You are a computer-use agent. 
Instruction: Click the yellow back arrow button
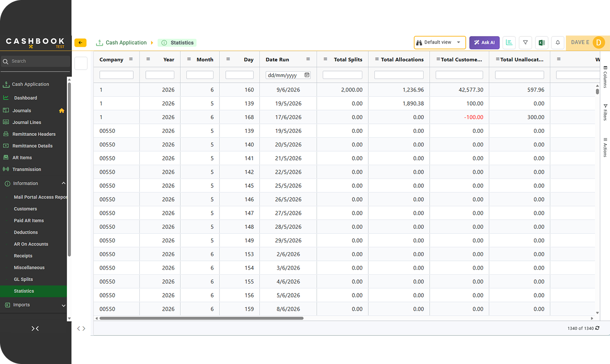click(81, 43)
